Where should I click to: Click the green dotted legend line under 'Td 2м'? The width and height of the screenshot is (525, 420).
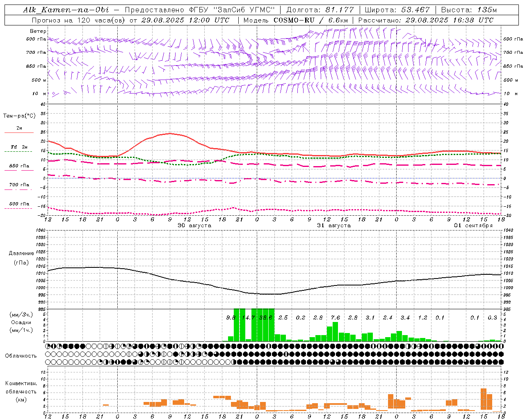point(18,152)
